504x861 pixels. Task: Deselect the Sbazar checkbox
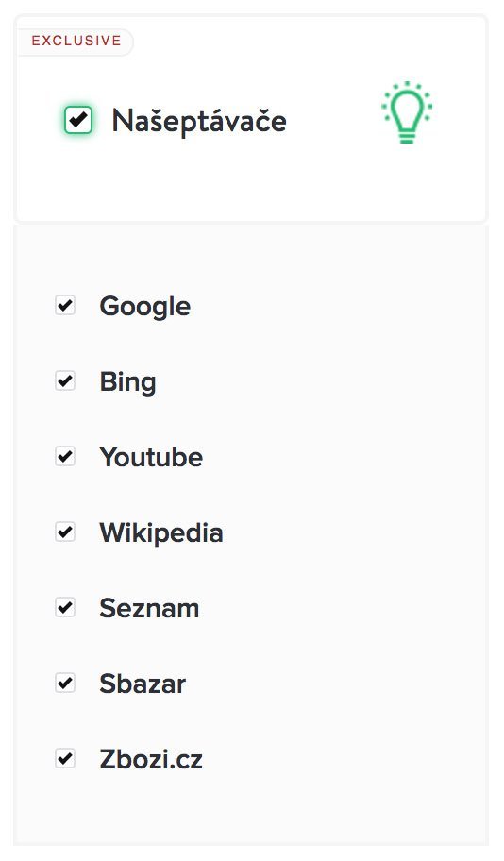pos(65,684)
